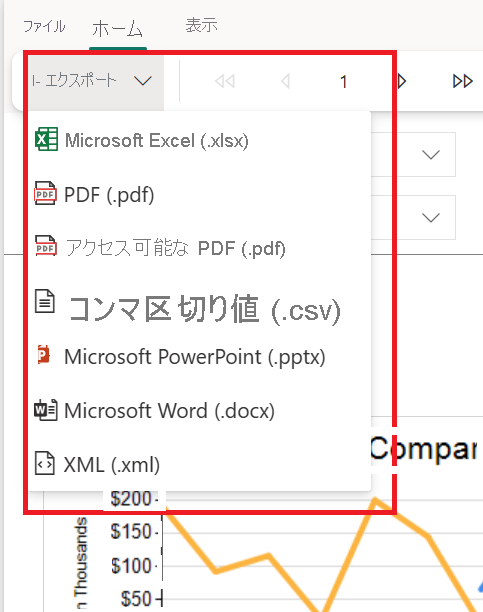The width and height of the screenshot is (483, 612).
Task: Click the $150 axis label
Action: (131, 532)
